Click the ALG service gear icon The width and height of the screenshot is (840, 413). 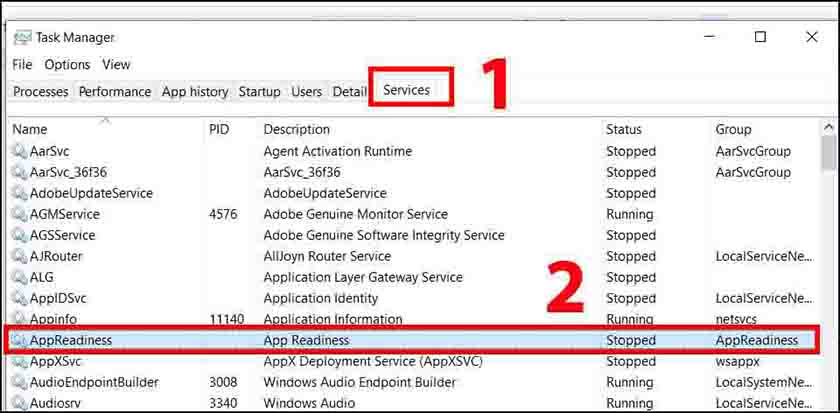19,277
